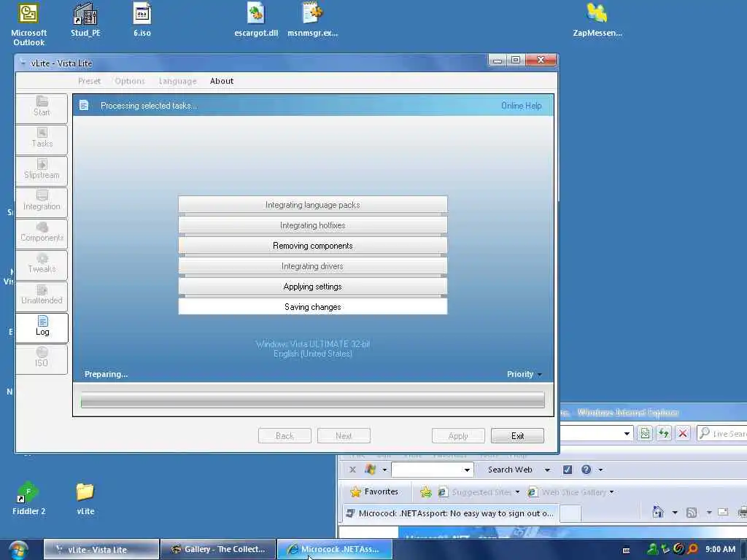This screenshot has height=560, width=747.
Task: Click the Favorites button in IE
Action: tap(374, 492)
